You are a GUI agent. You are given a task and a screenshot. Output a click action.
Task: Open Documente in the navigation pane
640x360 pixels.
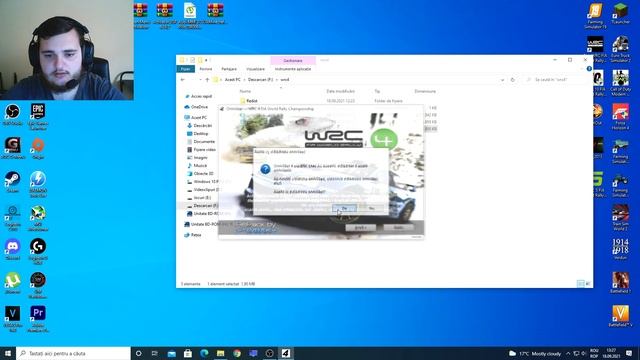click(x=201, y=142)
